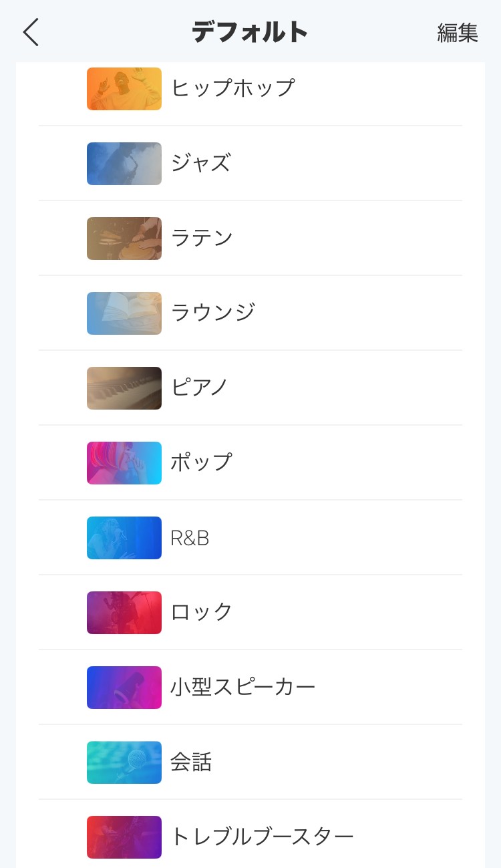The height and width of the screenshot is (868, 501).
Task: Select the ヒップホップ preset thumbnail
Action: (124, 89)
